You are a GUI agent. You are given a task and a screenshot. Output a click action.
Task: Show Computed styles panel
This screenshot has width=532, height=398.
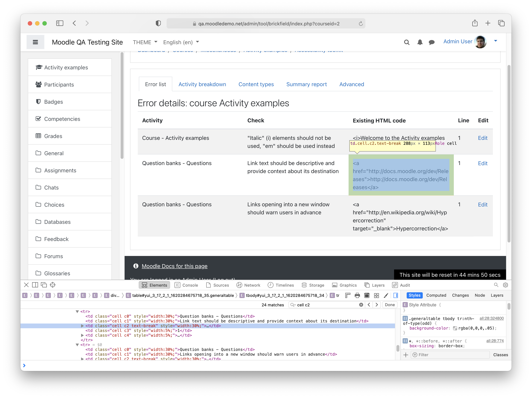tap(436, 295)
